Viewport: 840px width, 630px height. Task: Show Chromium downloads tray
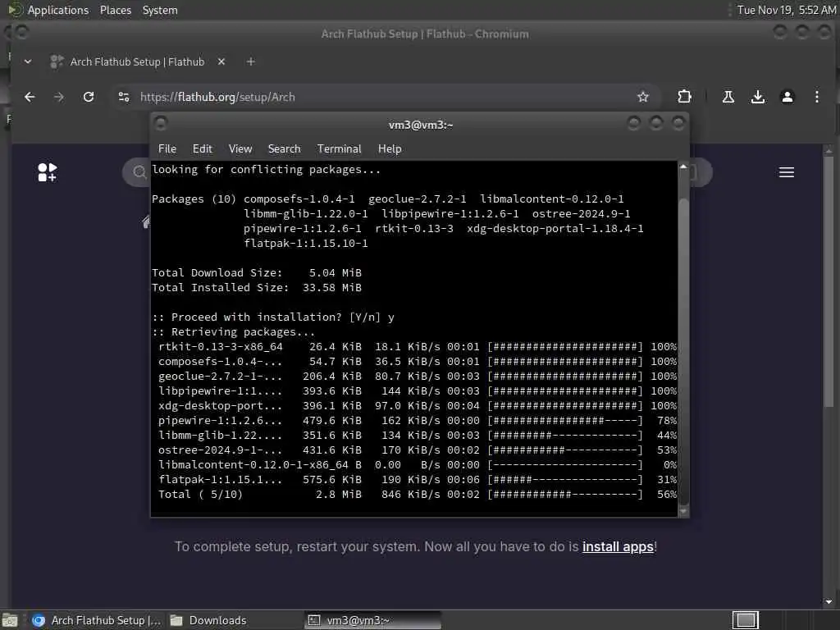coord(757,97)
